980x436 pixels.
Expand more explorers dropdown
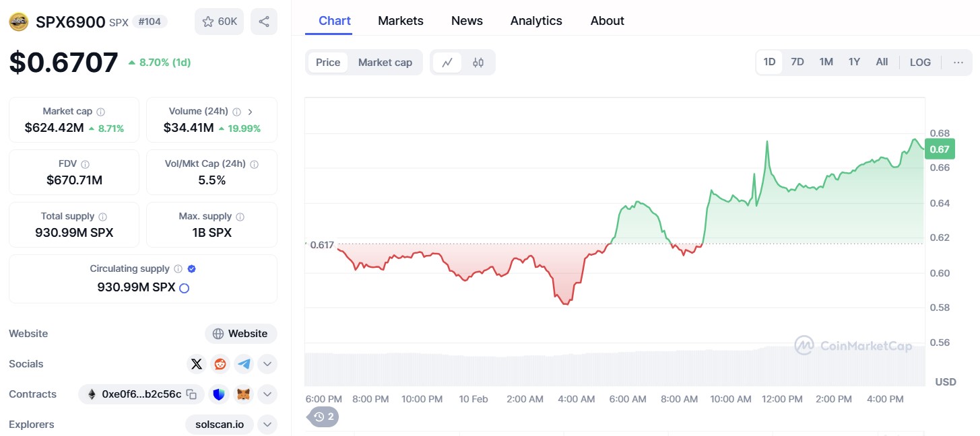pyautogui.click(x=267, y=425)
